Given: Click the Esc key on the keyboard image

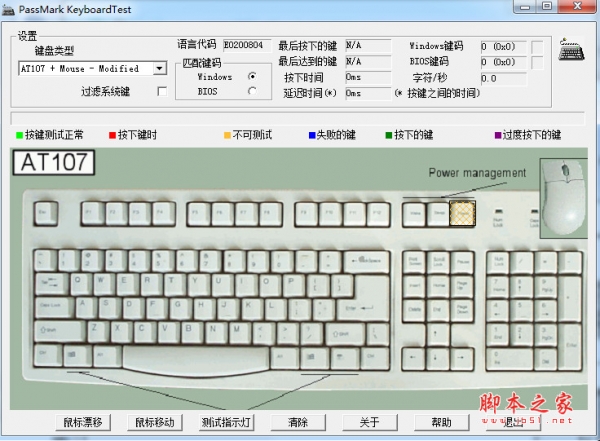Looking at the screenshot, I should [46, 213].
